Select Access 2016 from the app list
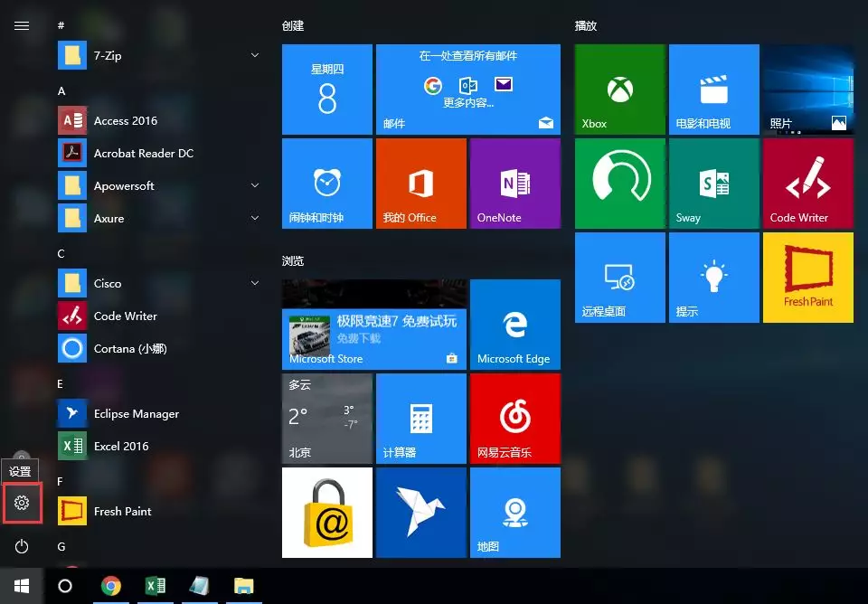This screenshot has width=868, height=604. pos(125,121)
